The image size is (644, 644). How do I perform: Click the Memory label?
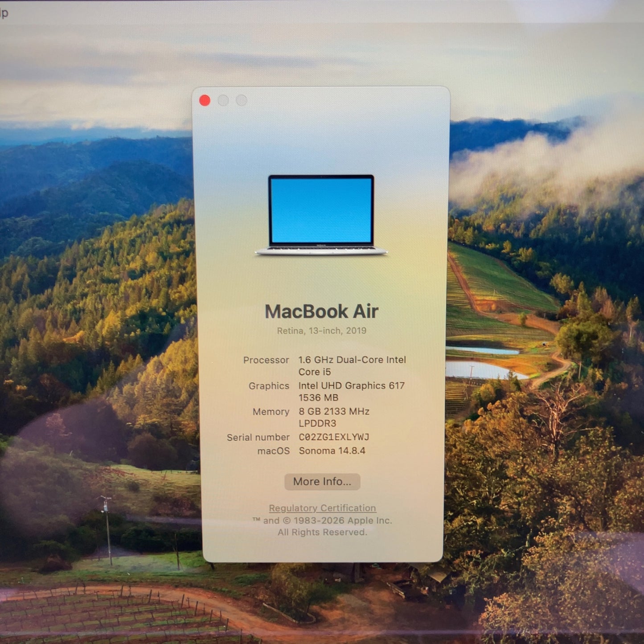pos(271,412)
